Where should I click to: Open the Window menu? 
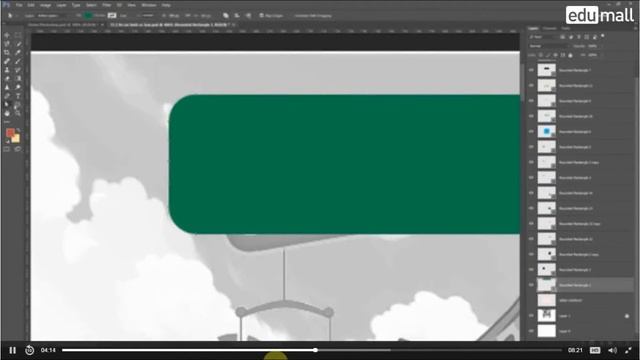point(149,5)
